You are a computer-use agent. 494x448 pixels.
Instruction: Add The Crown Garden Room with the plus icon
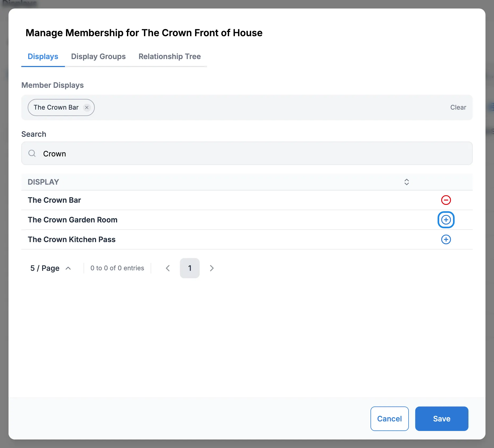(446, 220)
